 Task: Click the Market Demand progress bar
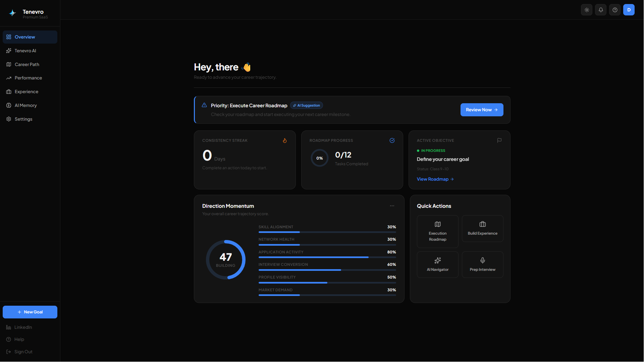click(327, 295)
